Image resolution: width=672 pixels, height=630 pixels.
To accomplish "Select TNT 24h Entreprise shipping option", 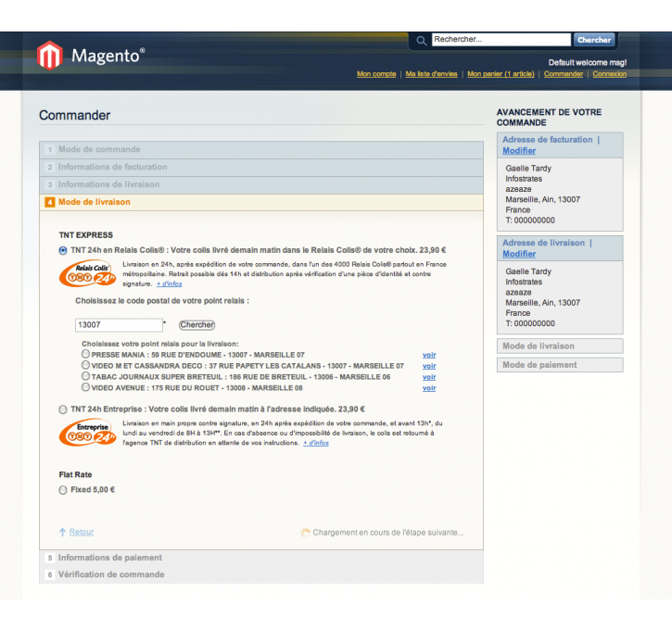I will 63,409.
